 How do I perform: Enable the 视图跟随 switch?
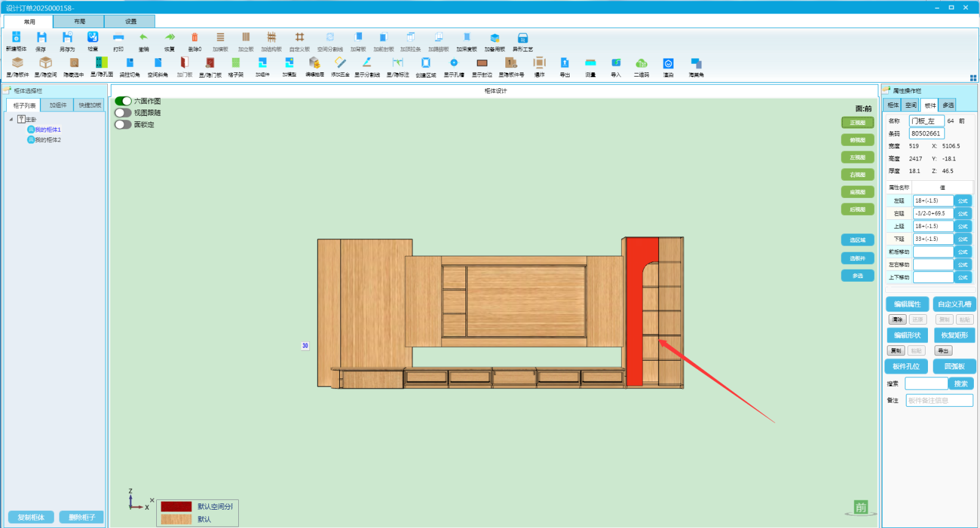[x=123, y=113]
